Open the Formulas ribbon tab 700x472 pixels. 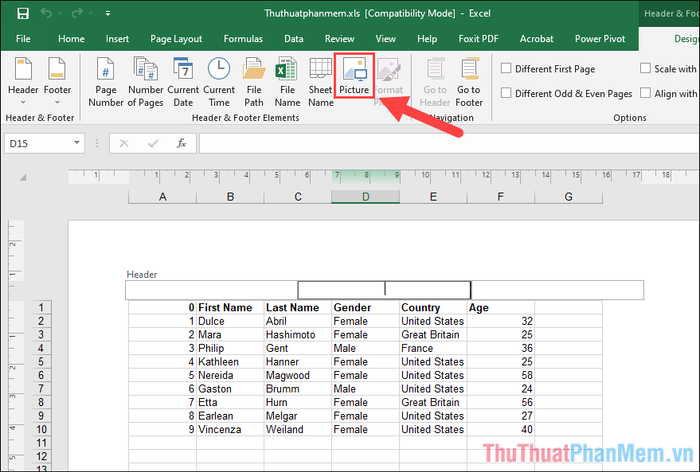point(243,39)
